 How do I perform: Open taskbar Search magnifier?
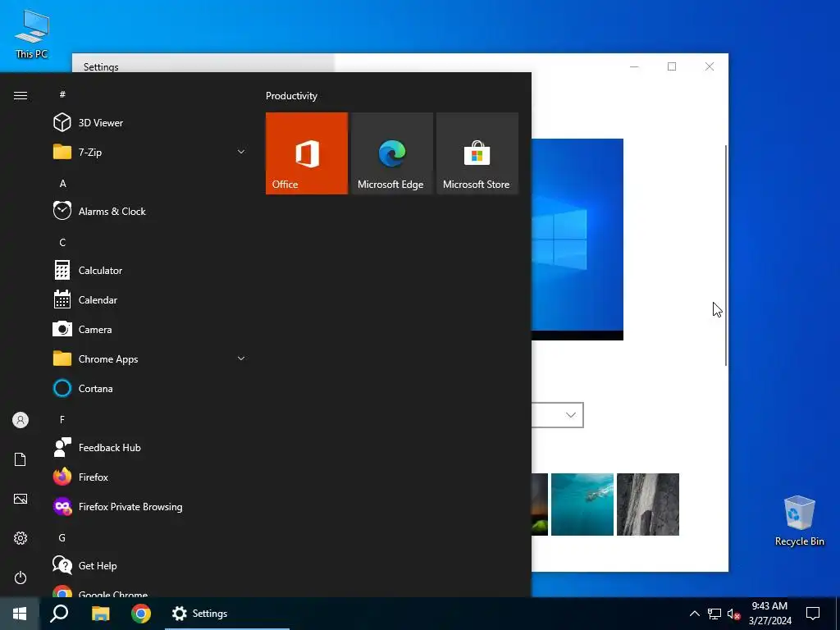[59, 614]
